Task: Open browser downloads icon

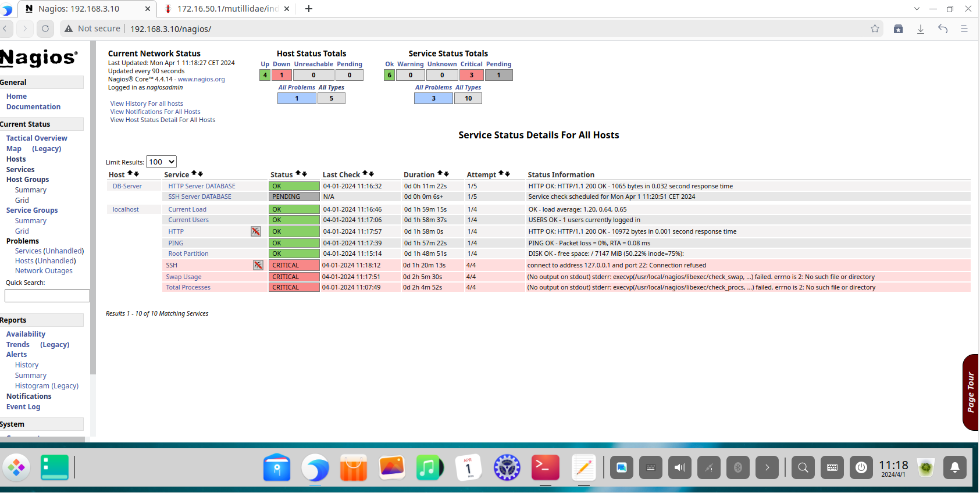Action: [x=921, y=28]
